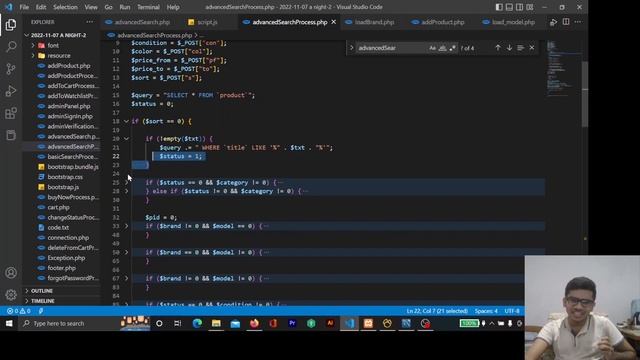Open adminPanel.php in explorer
The height and width of the screenshot is (360, 640).
(69, 106)
